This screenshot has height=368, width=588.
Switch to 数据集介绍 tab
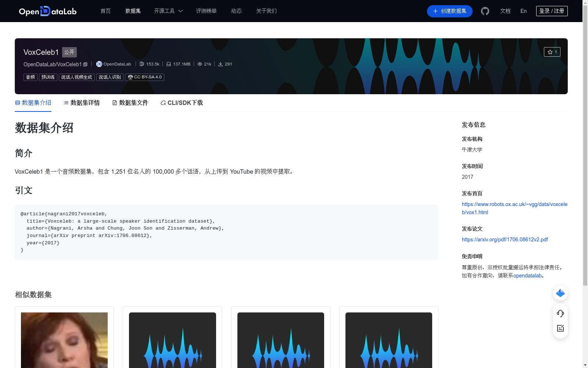(33, 103)
